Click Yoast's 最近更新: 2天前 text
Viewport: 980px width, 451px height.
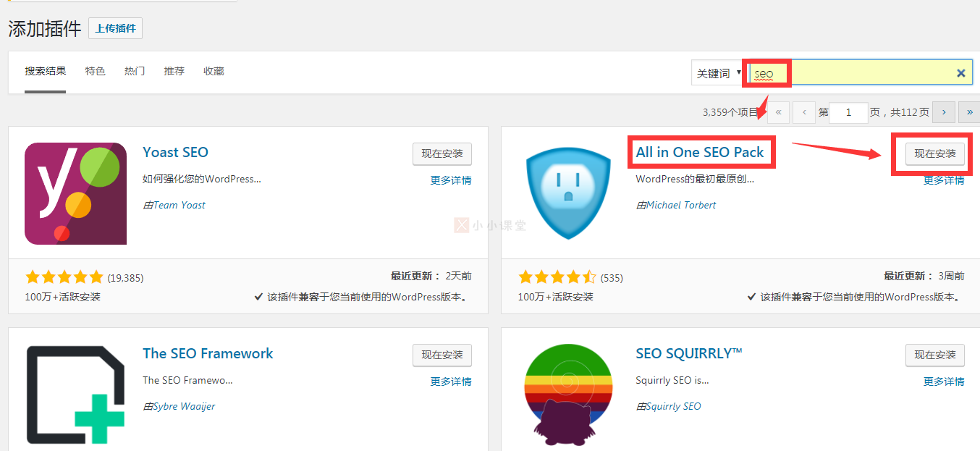pyautogui.click(x=431, y=276)
